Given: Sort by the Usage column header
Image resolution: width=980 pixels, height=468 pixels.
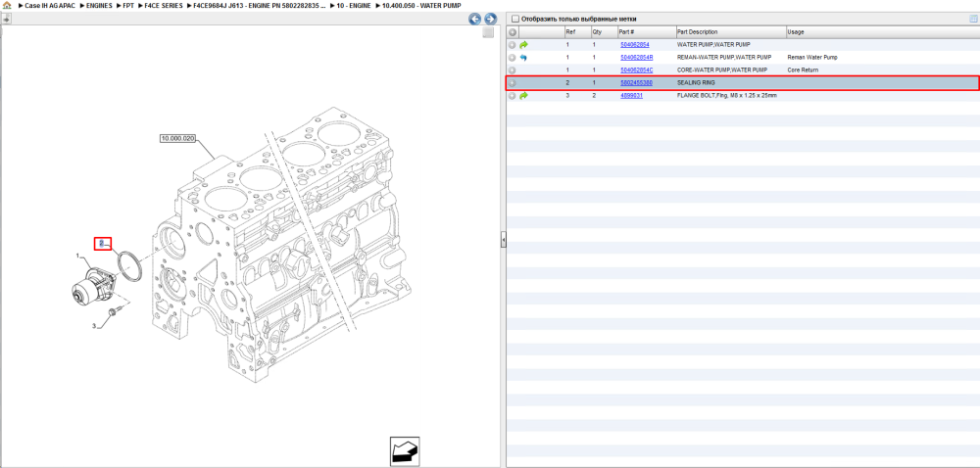Looking at the screenshot, I should click(881, 32).
